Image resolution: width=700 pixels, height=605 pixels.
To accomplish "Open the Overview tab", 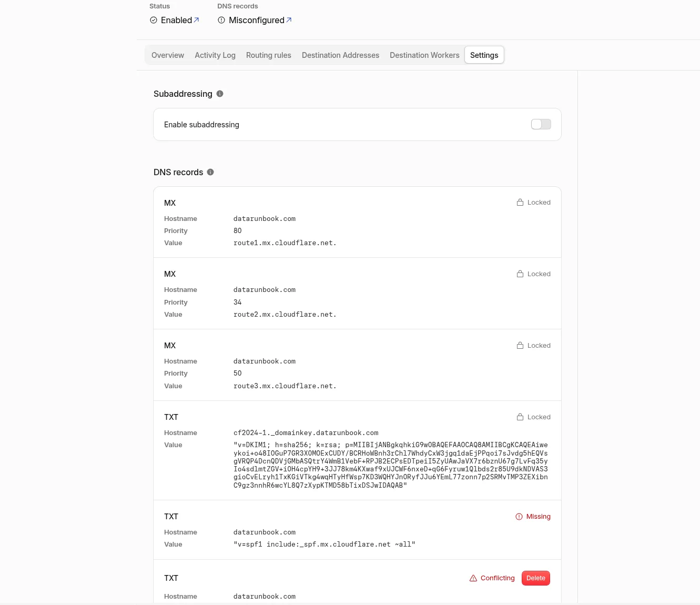I will click(x=168, y=55).
